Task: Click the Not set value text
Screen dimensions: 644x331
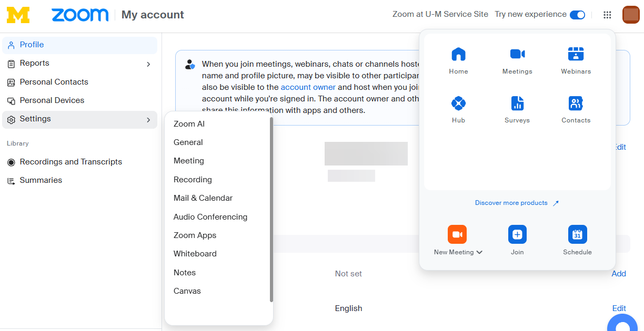Action: click(x=348, y=274)
